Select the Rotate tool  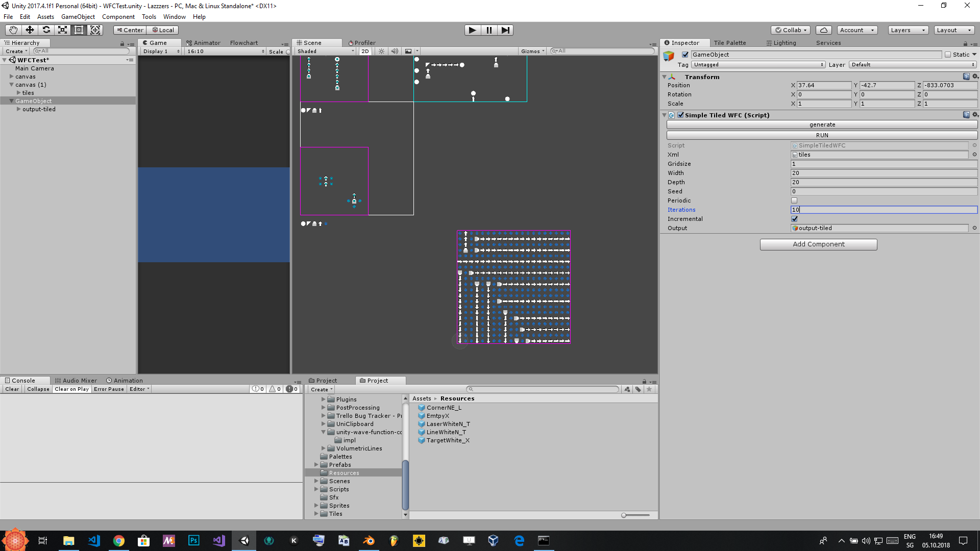point(46,30)
